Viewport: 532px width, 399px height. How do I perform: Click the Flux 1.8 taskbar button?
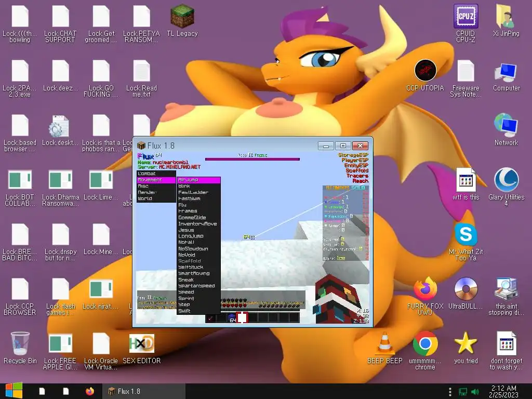click(144, 391)
